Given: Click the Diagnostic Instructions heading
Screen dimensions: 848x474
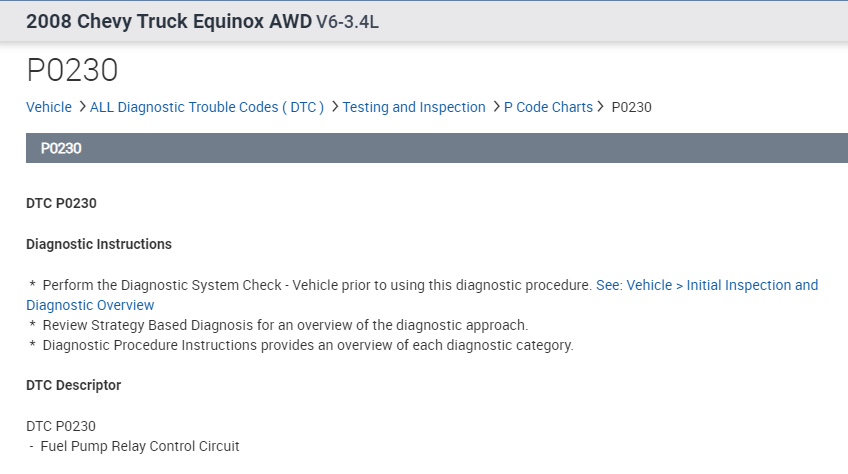Looking at the screenshot, I should [99, 244].
